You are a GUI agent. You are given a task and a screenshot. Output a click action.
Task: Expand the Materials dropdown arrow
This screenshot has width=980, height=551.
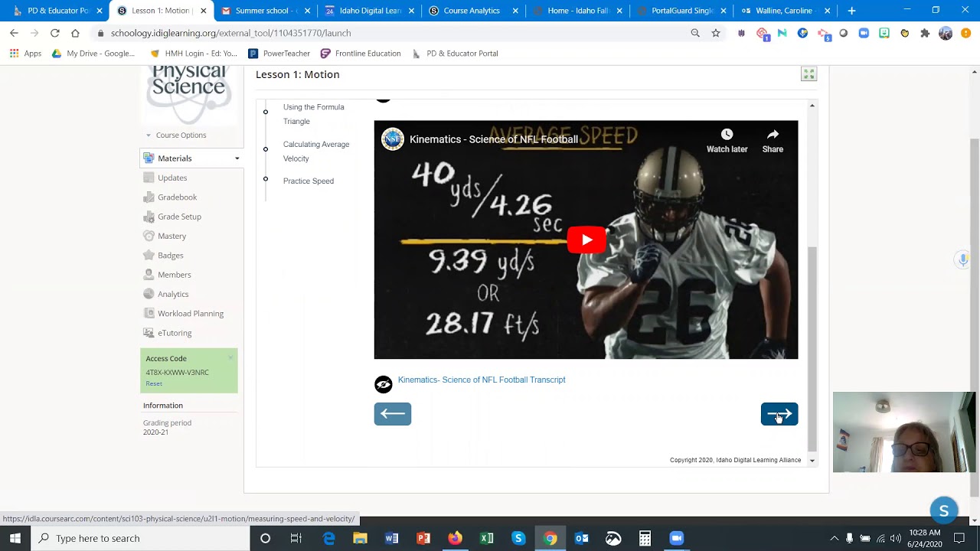(x=237, y=158)
